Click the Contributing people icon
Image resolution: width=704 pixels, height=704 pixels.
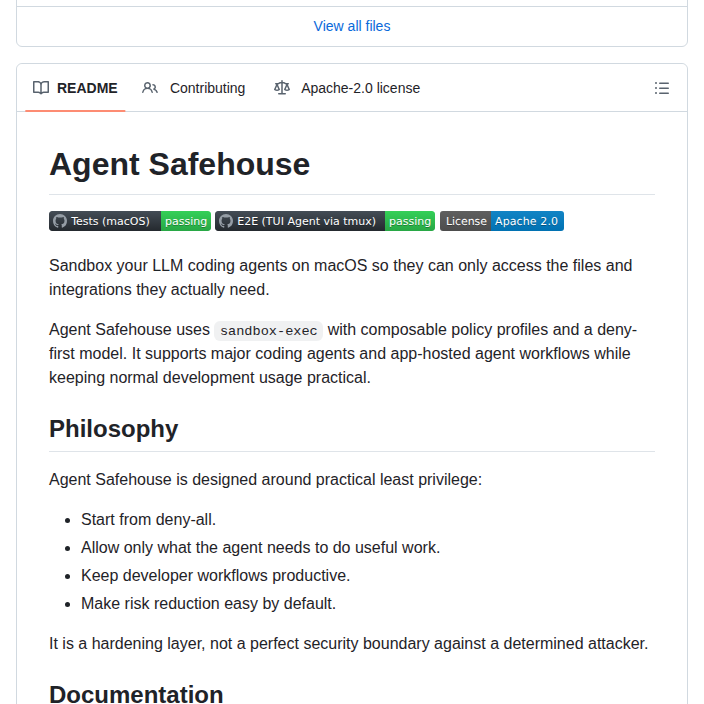click(x=150, y=88)
